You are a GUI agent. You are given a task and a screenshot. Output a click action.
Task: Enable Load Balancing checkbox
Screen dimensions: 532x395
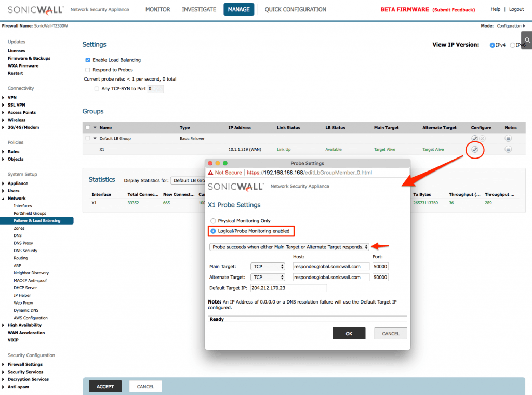87,60
